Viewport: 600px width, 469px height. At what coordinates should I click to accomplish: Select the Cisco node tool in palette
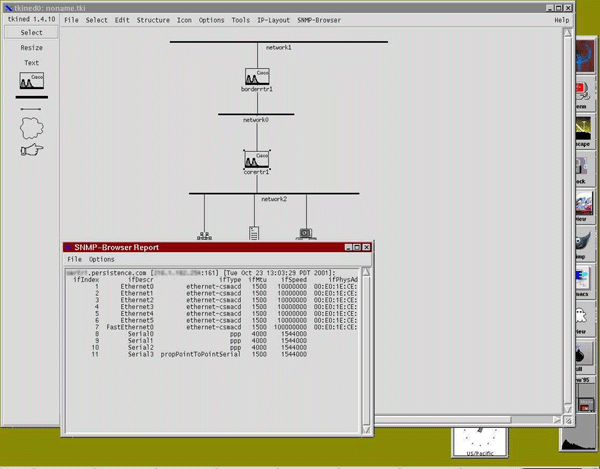(x=31, y=82)
